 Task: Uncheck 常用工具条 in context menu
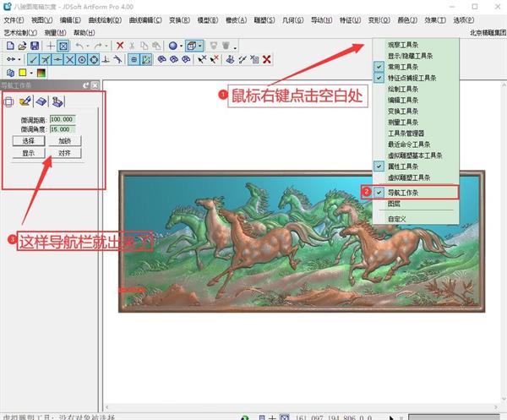click(416, 67)
